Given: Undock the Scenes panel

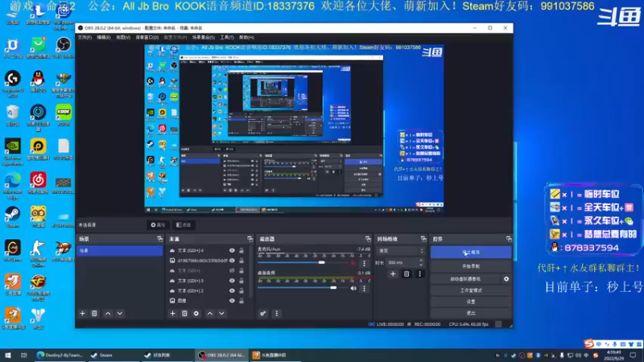Looking at the screenshot, I should (159, 239).
